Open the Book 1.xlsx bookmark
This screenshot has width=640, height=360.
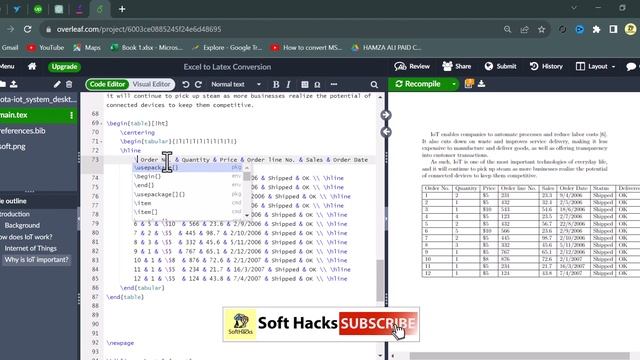point(147,48)
